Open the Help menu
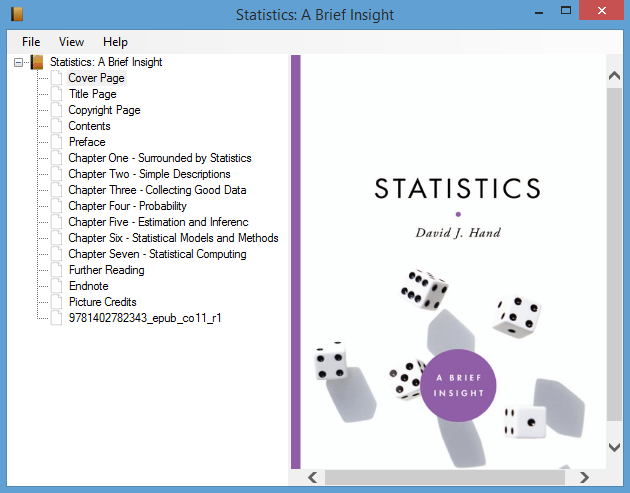Viewport: 630px width, 493px height. pyautogui.click(x=115, y=42)
